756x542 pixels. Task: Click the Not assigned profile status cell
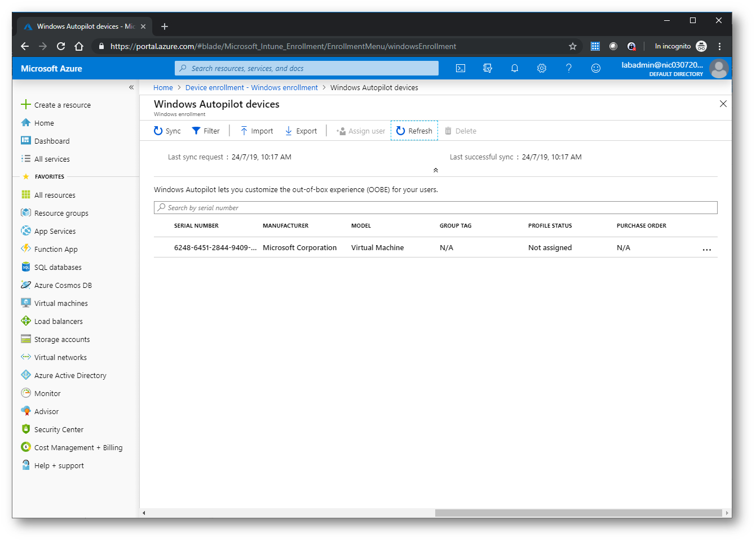[x=550, y=247]
